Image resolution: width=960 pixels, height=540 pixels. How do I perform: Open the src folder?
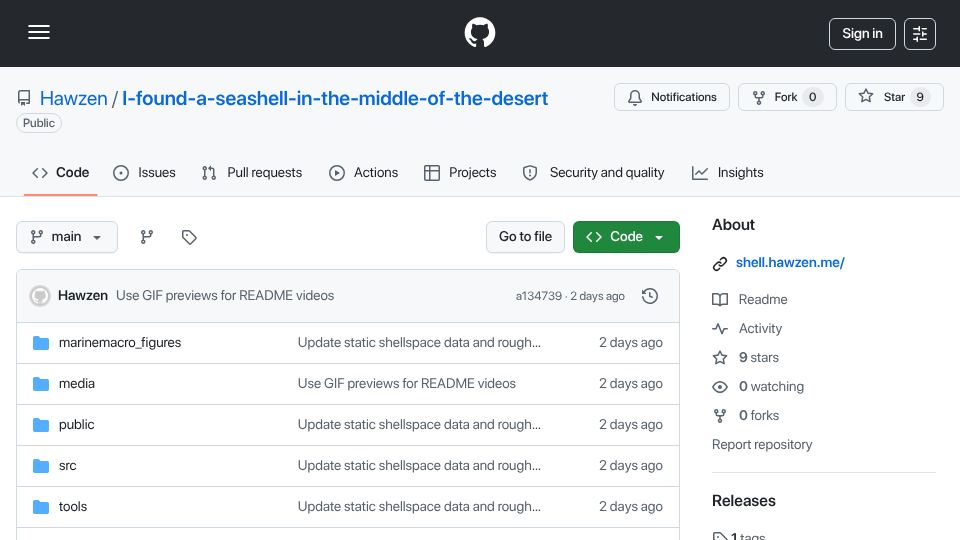(67, 466)
